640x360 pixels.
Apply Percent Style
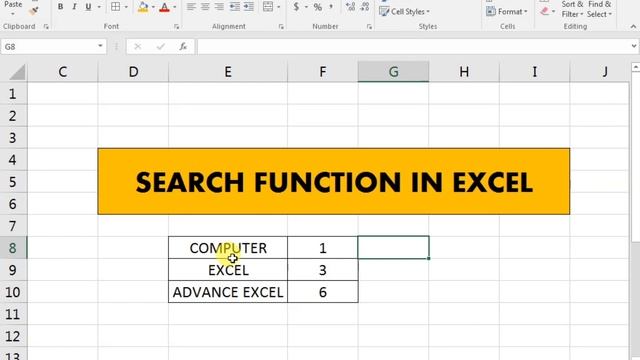pos(318,7)
